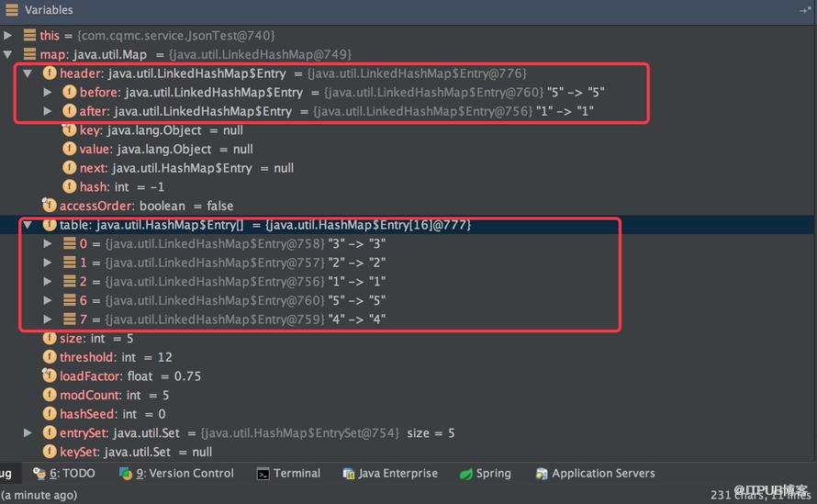Screen dimensions: 817x504
Task: Click the accessOrder field icon
Action: [x=49, y=206]
